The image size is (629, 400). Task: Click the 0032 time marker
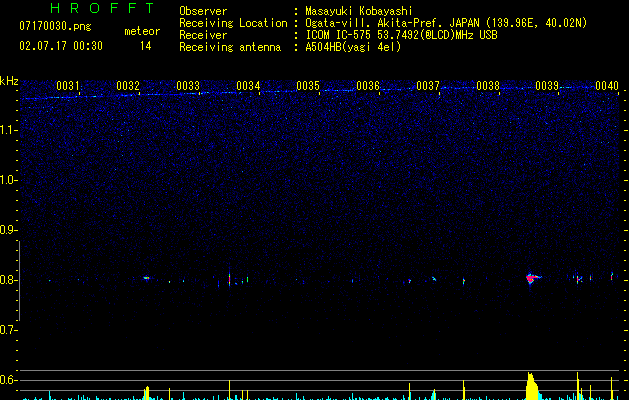click(128, 86)
